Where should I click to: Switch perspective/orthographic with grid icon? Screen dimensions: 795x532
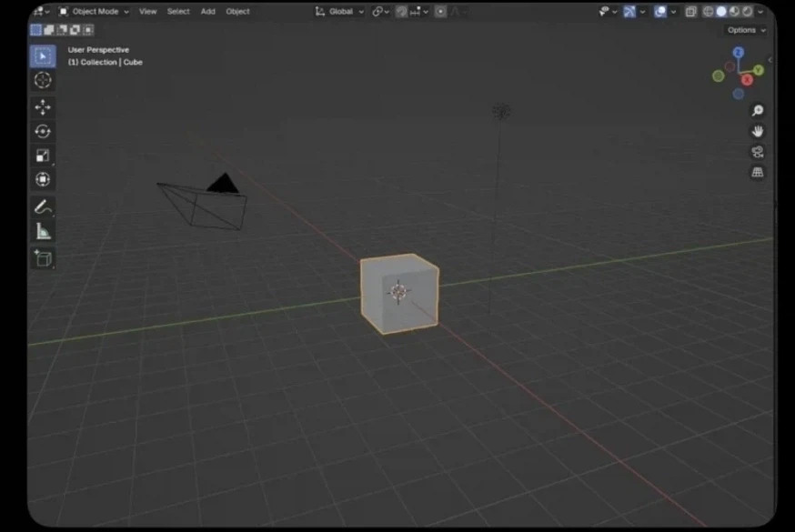(758, 172)
